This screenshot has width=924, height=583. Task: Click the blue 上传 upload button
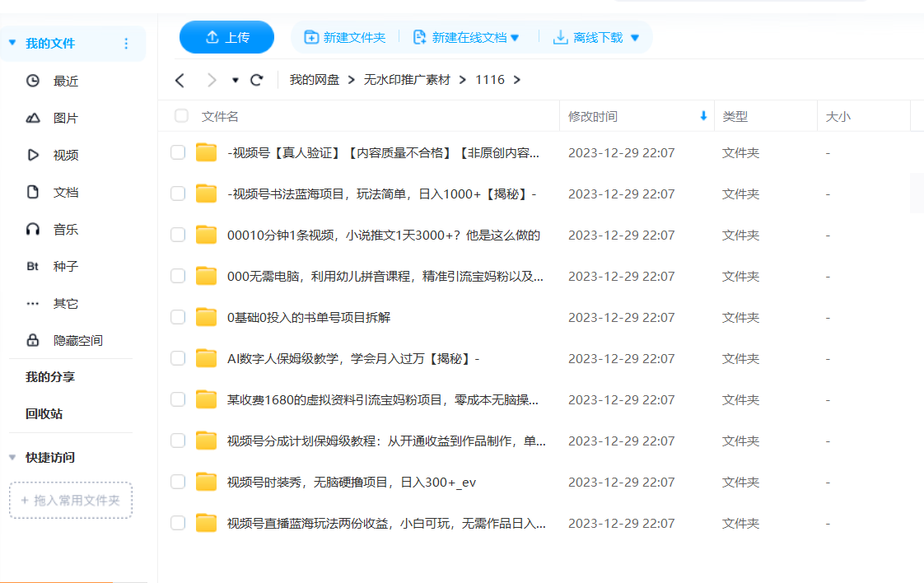(x=226, y=37)
